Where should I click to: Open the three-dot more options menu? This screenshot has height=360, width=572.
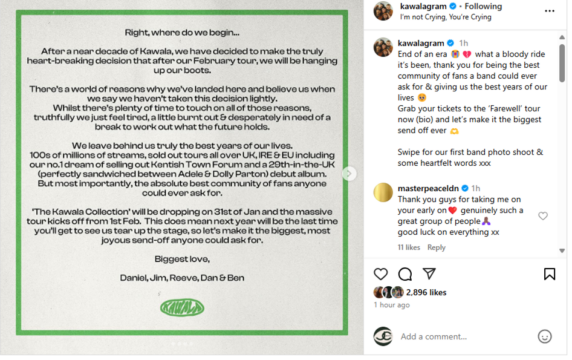pos(549,11)
